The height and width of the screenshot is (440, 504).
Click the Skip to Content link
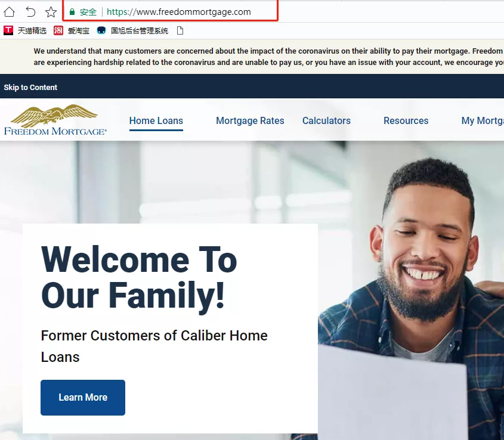point(30,88)
